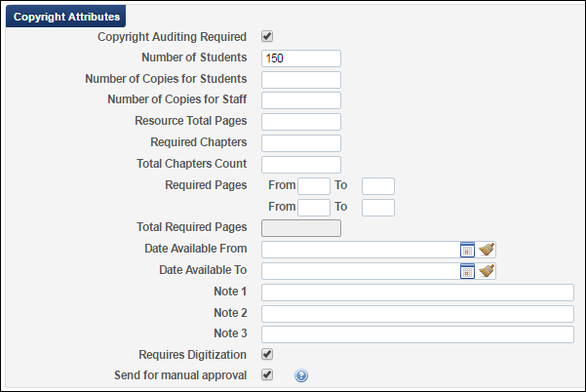Click first Required Pages To field

tap(378, 186)
